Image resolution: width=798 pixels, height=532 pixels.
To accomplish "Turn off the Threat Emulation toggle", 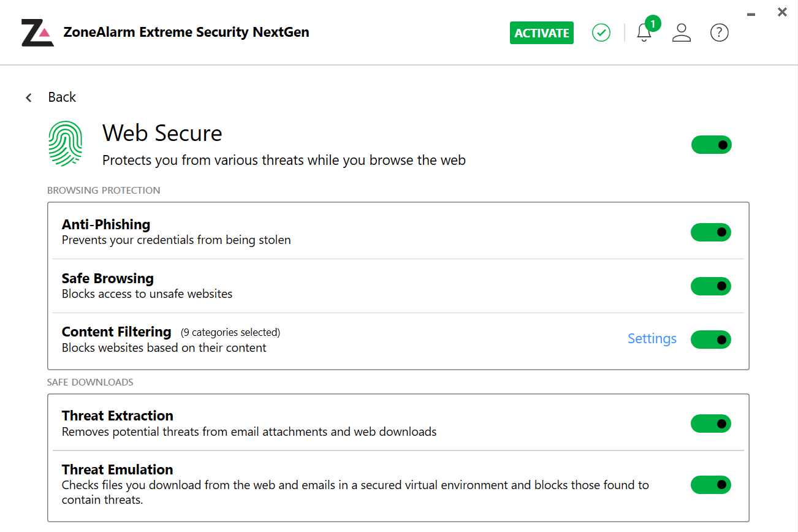I will click(711, 485).
